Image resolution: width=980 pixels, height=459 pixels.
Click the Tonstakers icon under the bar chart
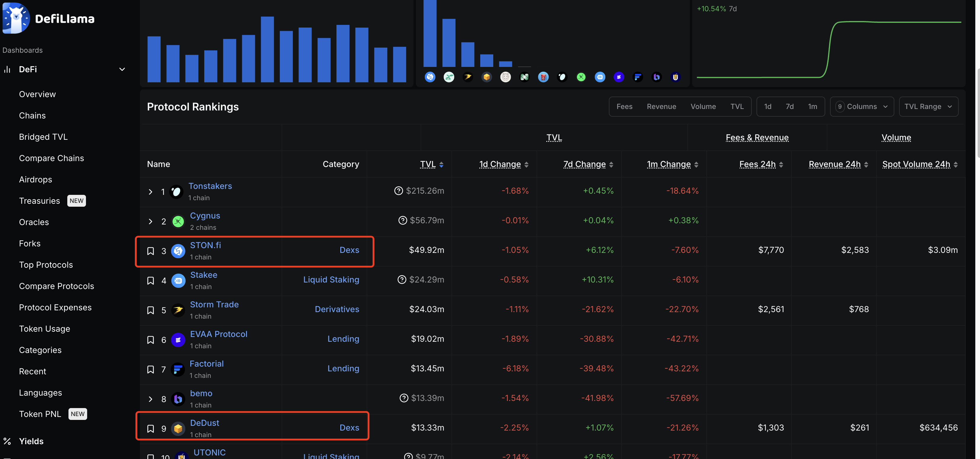click(562, 77)
